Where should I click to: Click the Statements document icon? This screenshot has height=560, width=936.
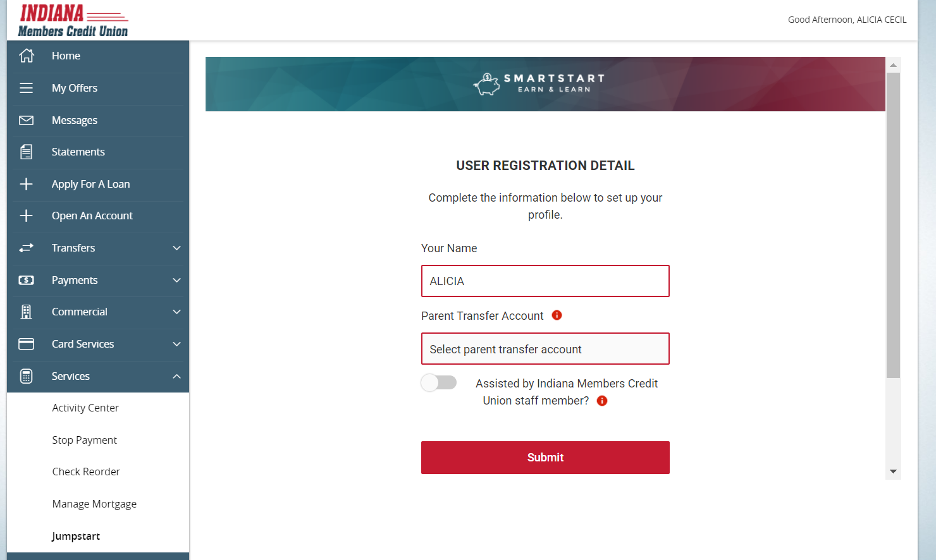point(27,152)
